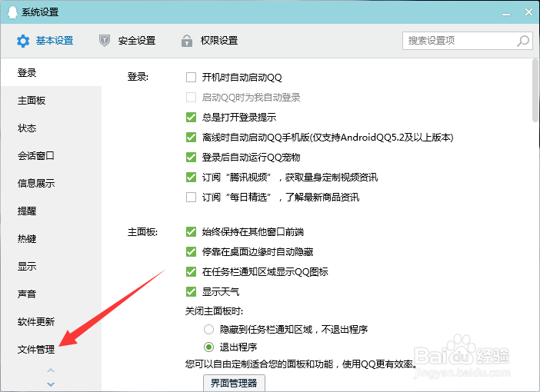Viewport: 540px width, 392px height.
Task: Switch to the 安全设置 tab
Action: [x=127, y=41]
